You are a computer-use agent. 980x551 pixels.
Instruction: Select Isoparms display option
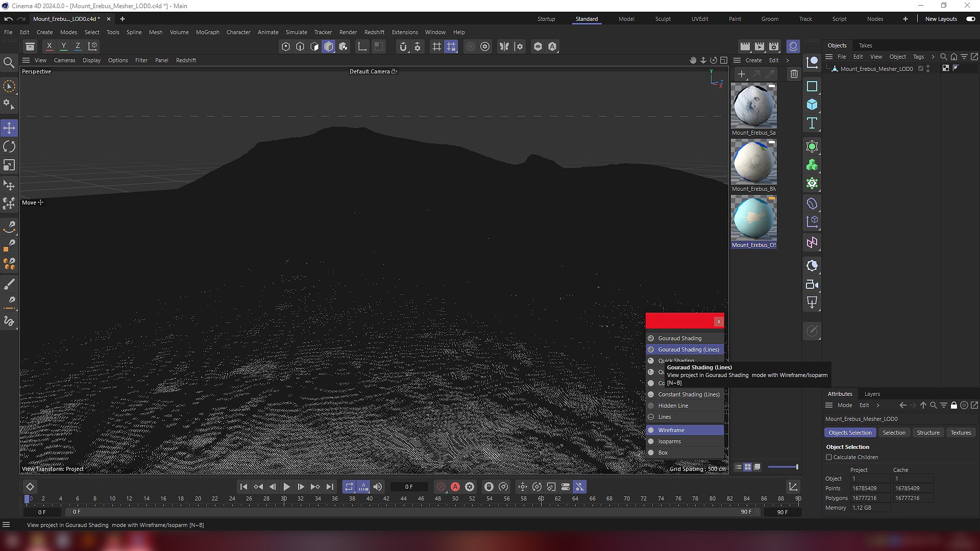(x=685, y=441)
